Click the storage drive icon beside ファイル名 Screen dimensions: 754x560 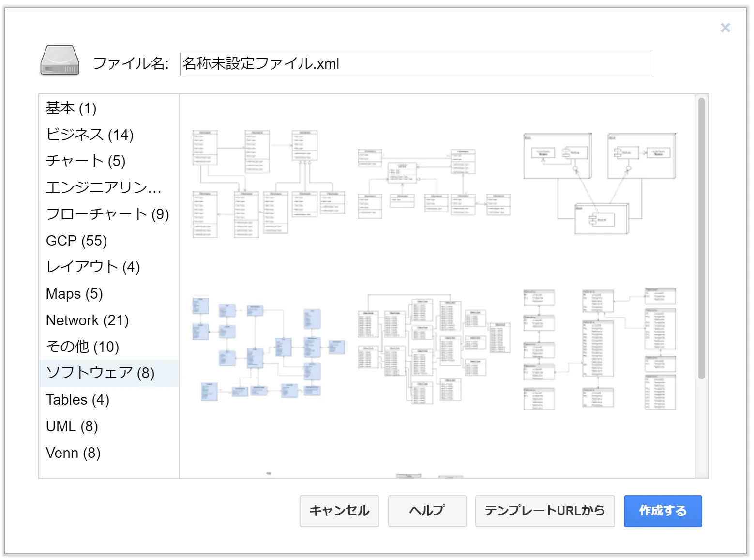(x=60, y=60)
